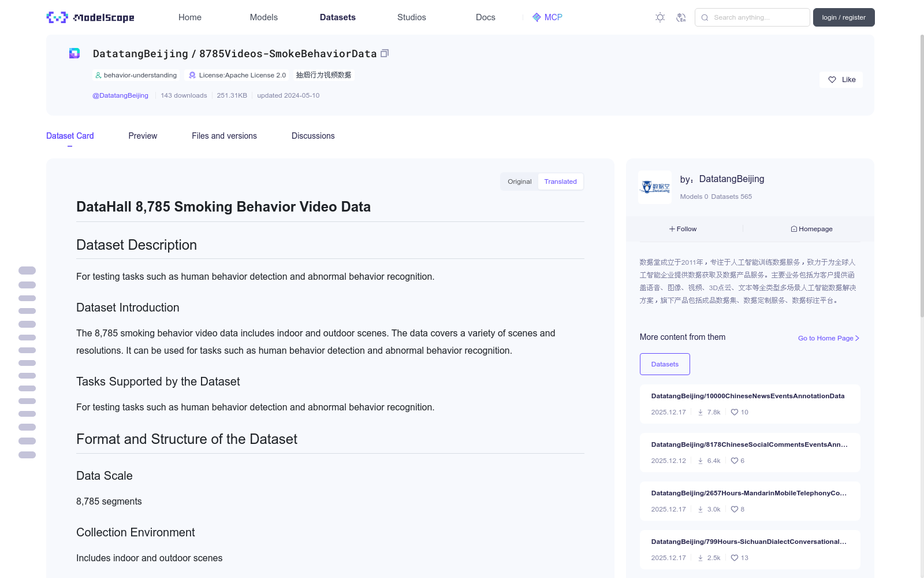Image resolution: width=924 pixels, height=578 pixels.
Task: Open the Home menu item
Action: 190,17
